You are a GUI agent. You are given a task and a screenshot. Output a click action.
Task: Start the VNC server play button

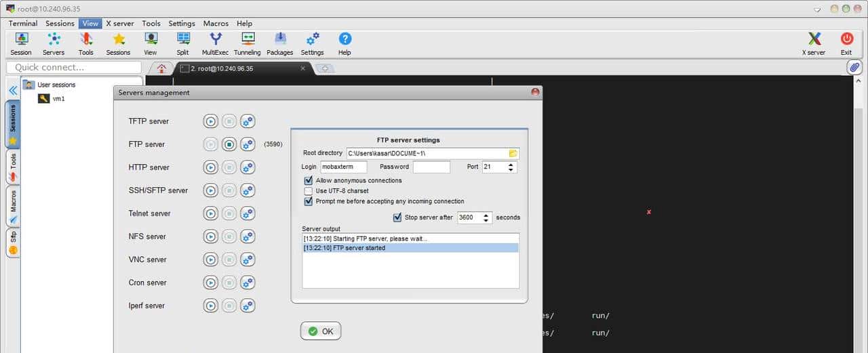coord(211,259)
